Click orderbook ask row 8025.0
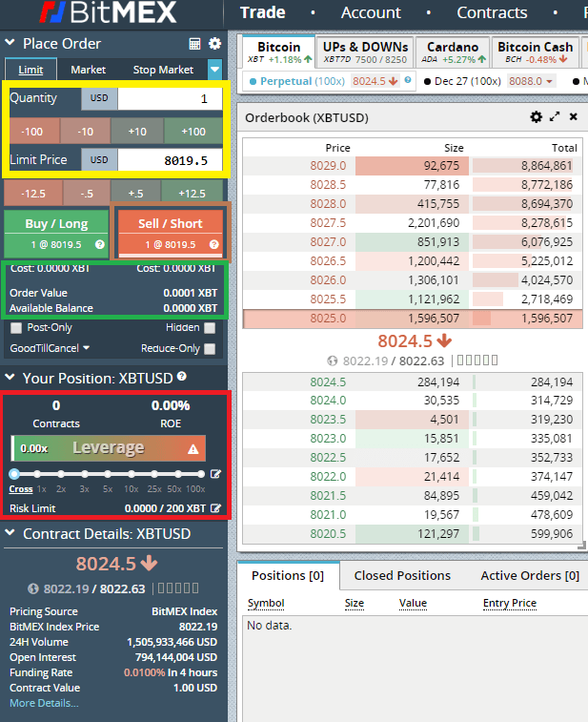 [413, 319]
